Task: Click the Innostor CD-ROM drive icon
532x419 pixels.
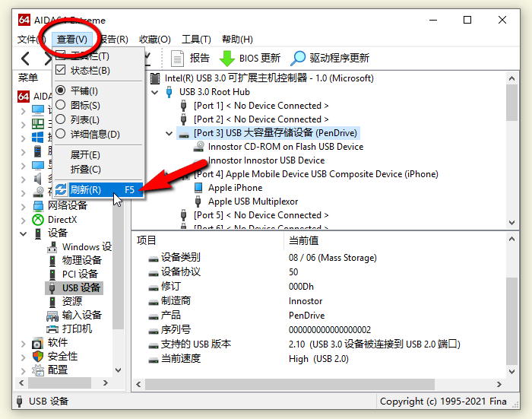Action: [x=198, y=147]
